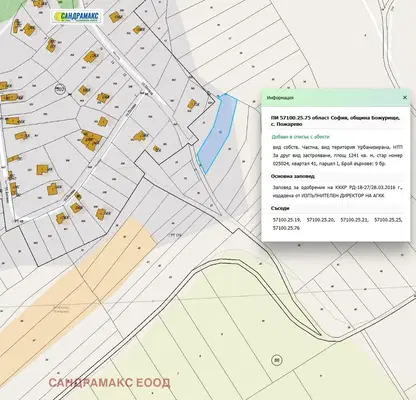Screen dimensions: 416x400
Task: Click neighbor parcel 57100.25.20
Action: 320,220
